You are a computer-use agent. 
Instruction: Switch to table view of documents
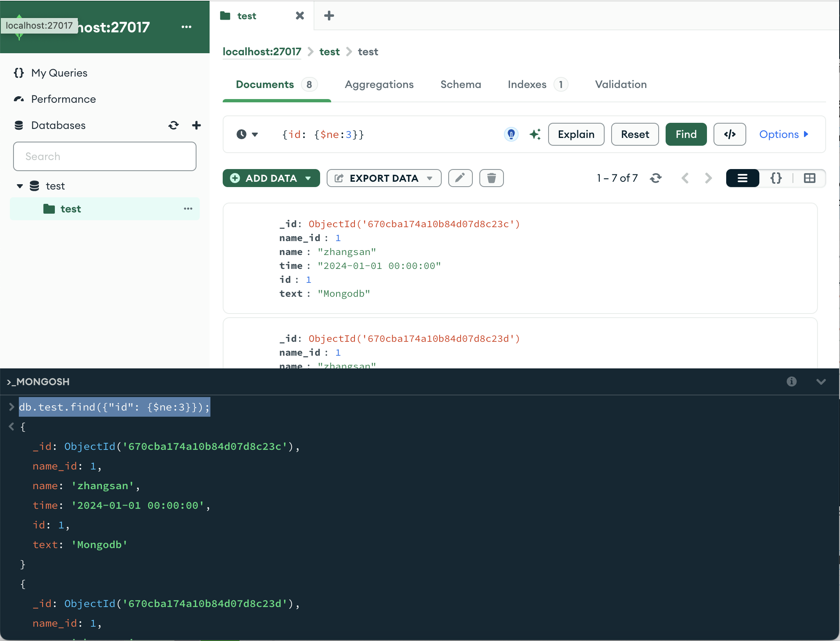[809, 178]
